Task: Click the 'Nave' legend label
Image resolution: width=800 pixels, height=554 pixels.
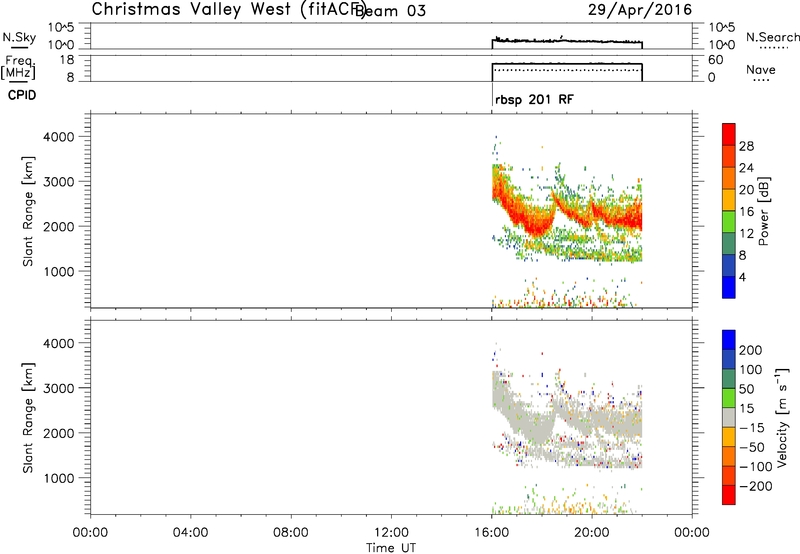Action: click(761, 69)
